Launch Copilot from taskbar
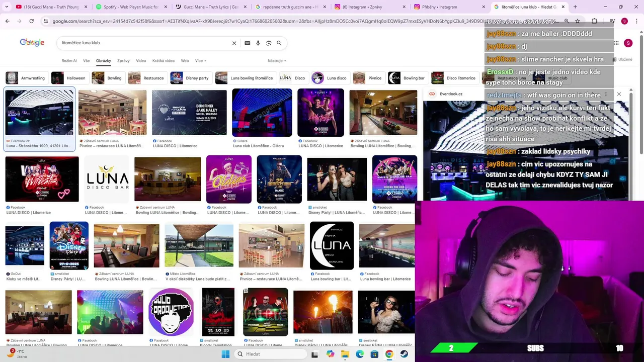The height and width of the screenshot is (362, 644). coord(330,354)
